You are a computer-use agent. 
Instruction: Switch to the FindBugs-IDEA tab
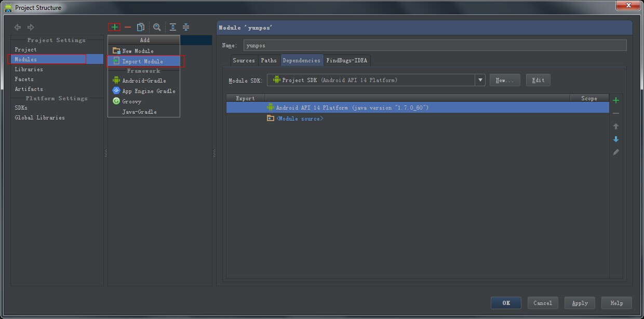346,60
